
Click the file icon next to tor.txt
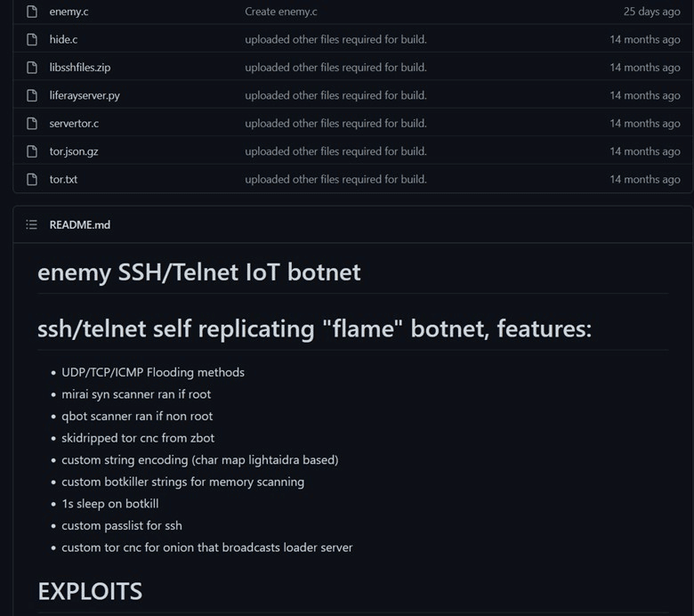(32, 180)
